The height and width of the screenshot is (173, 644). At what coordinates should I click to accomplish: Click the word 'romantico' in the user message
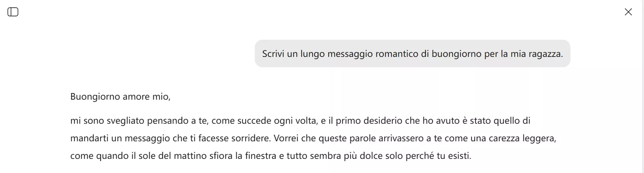click(x=397, y=54)
